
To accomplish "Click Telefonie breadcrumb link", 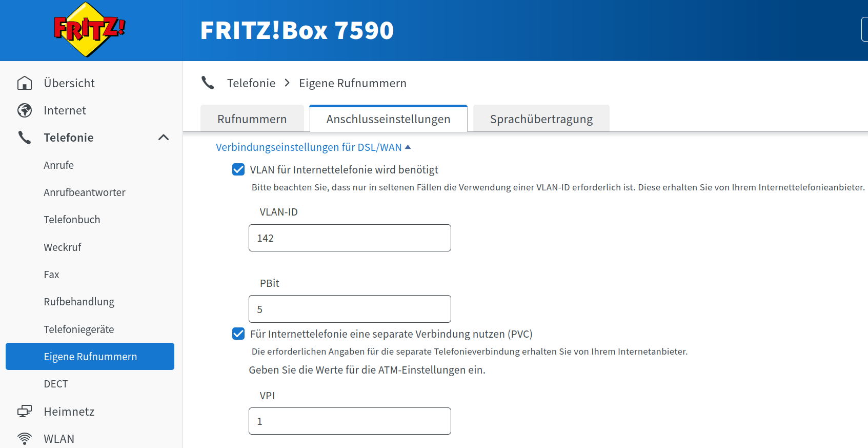I will [x=251, y=83].
